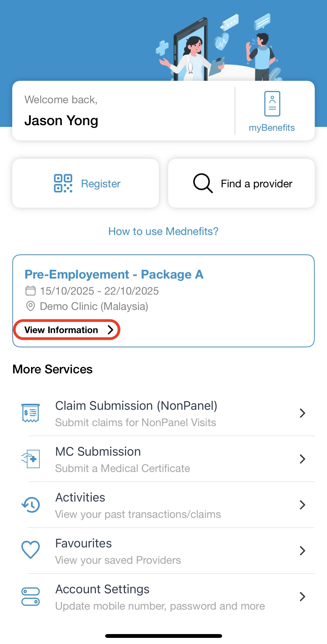Tap the Claim Submission receipt icon
Screen dimensions: 327x644
31,413
